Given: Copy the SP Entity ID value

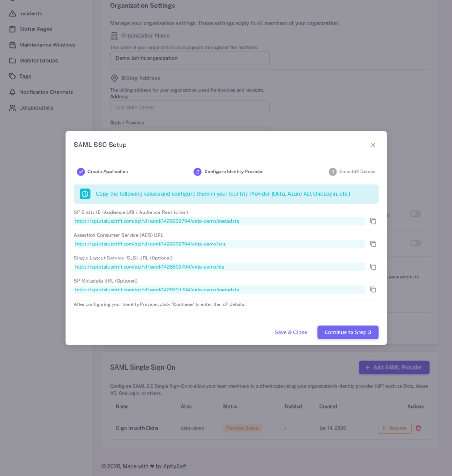Looking at the screenshot, I should (372, 221).
